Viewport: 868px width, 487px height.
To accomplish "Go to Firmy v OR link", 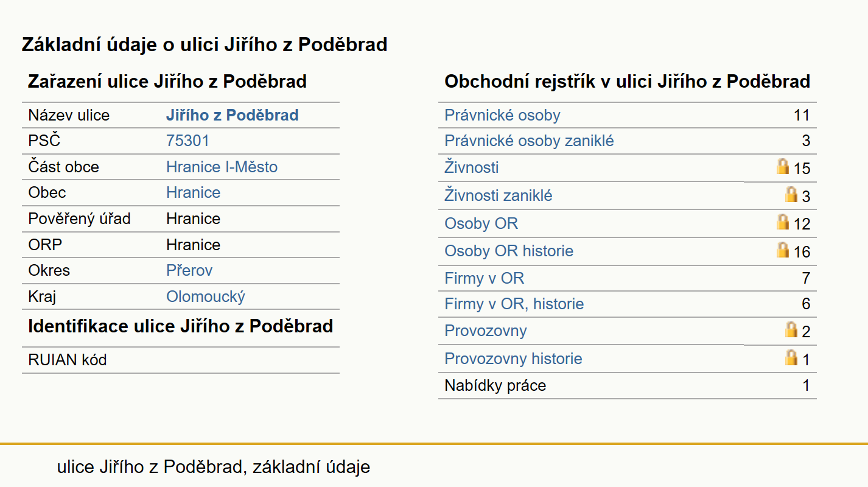I will pos(484,278).
